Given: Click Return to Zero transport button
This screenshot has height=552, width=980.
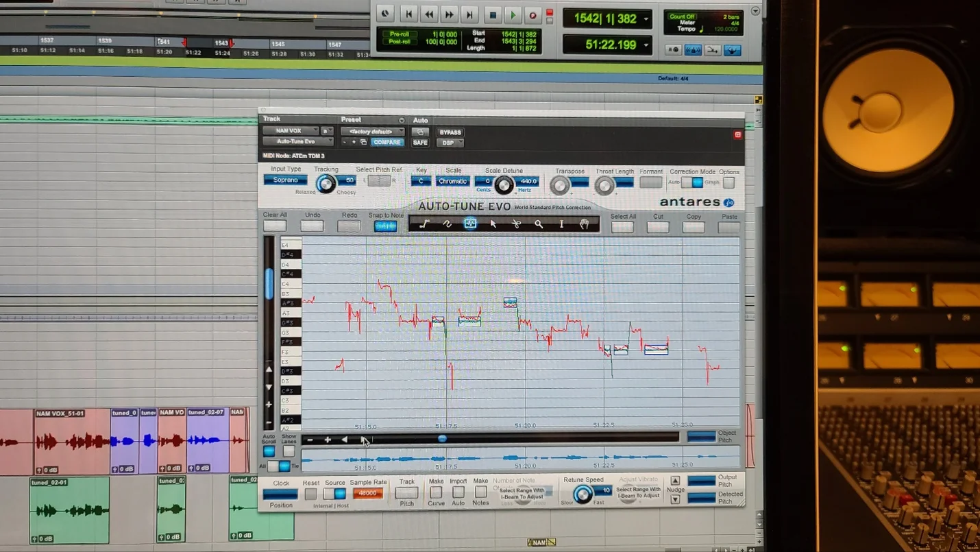Looking at the screenshot, I should [408, 14].
